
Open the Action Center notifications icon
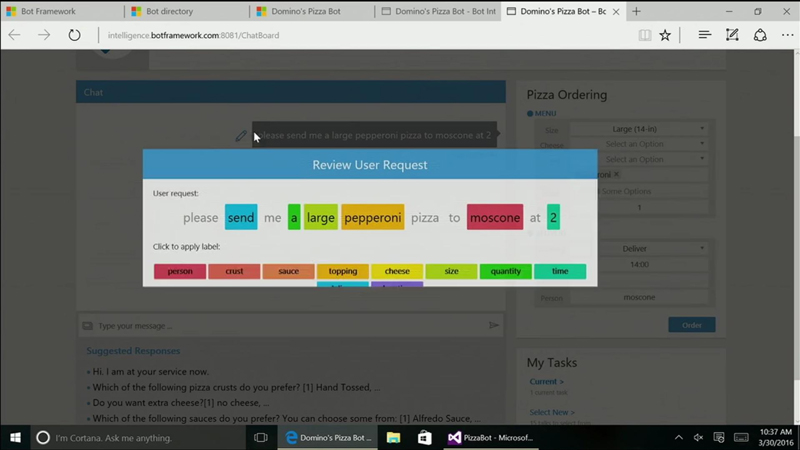[x=719, y=437]
